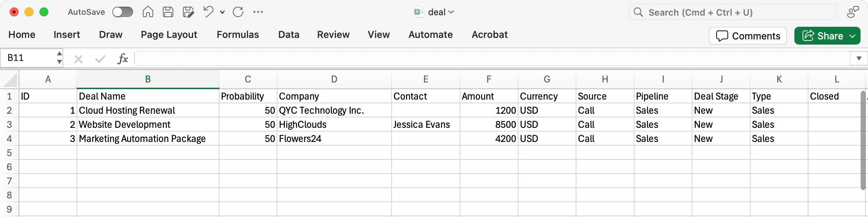
Task: Click the Save floppy disk icon
Action: pyautogui.click(x=168, y=12)
